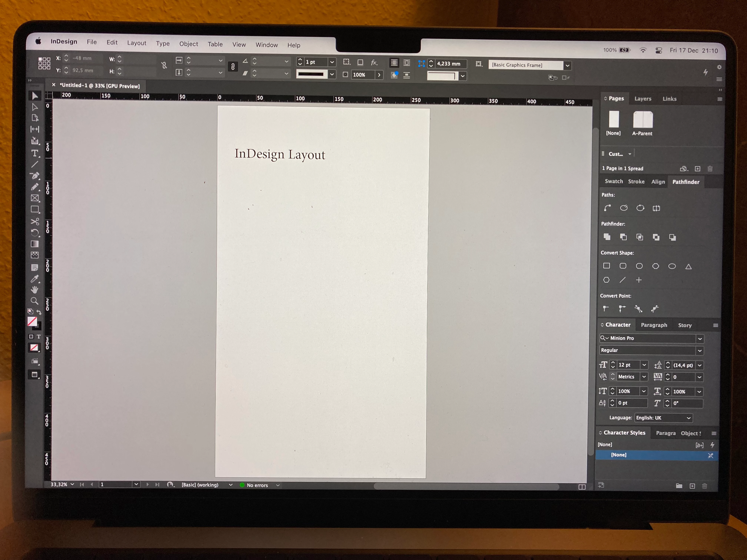The image size is (747, 560).
Task: Click the Pathfinder Add shapes icon
Action: click(607, 237)
